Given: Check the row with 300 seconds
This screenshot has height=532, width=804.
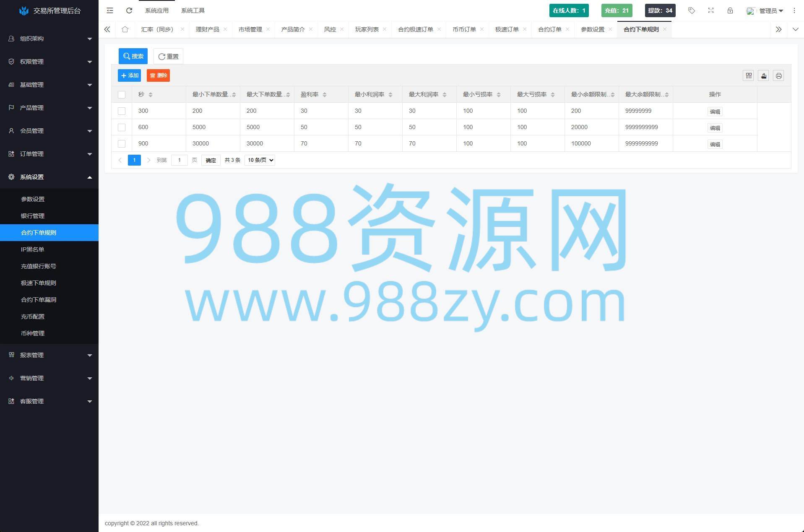Looking at the screenshot, I should tap(122, 111).
